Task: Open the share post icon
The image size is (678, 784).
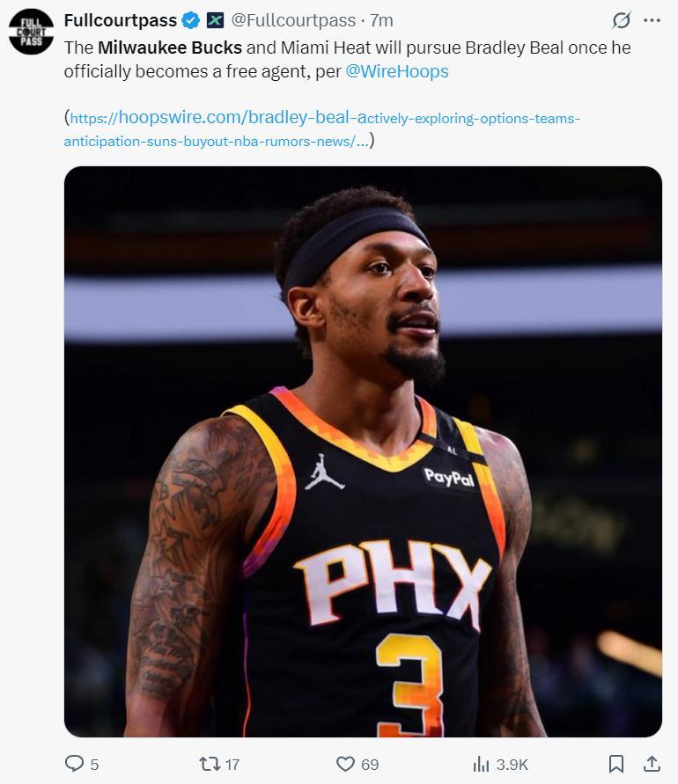Action: pyautogui.click(x=652, y=764)
